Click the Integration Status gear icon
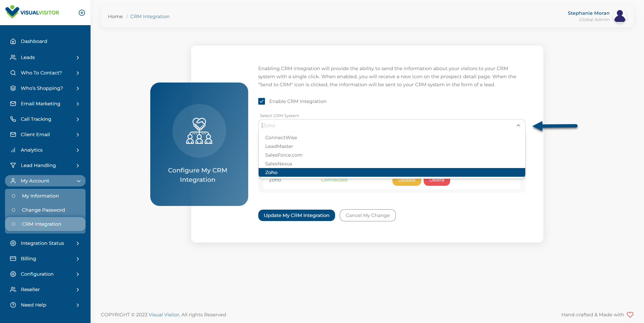Image resolution: width=644 pixels, height=323 pixels. coord(13,243)
